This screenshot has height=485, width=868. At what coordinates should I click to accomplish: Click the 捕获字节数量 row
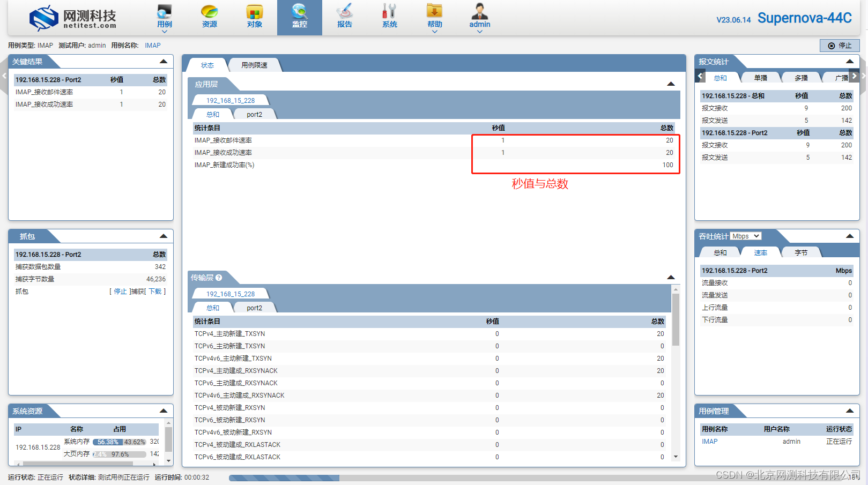pyautogui.click(x=91, y=279)
